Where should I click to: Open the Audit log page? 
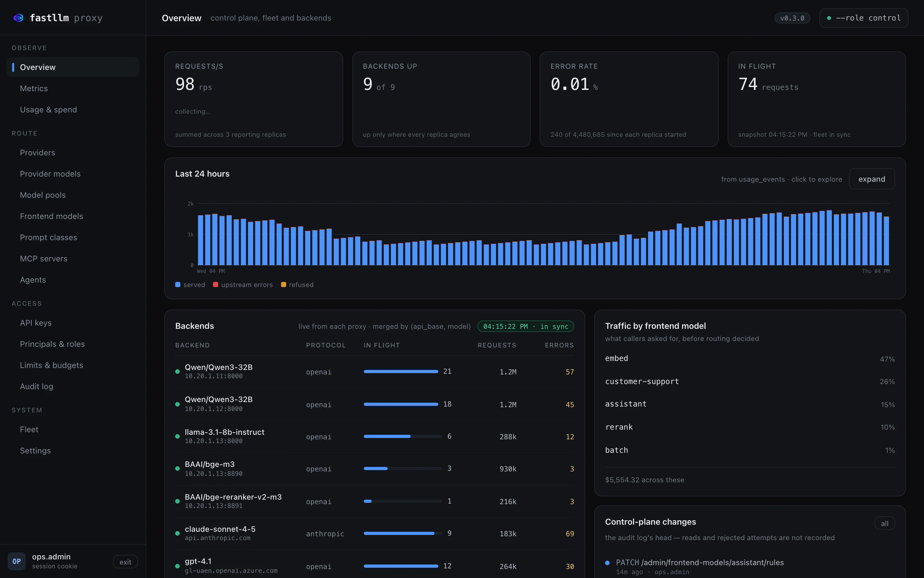coord(73,387)
